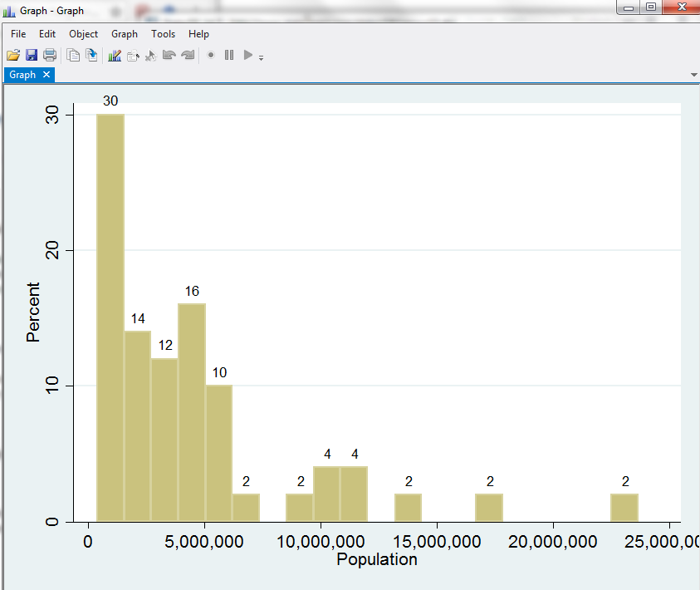Print the graph
Screen dimensions: 700x590
[51, 55]
